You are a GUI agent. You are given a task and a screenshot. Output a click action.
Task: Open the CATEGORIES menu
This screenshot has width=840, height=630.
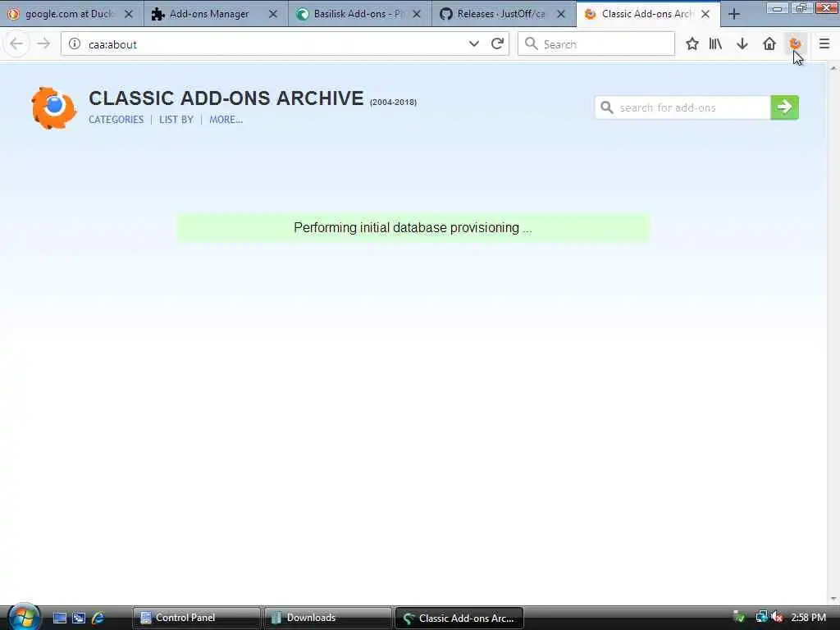click(x=116, y=120)
